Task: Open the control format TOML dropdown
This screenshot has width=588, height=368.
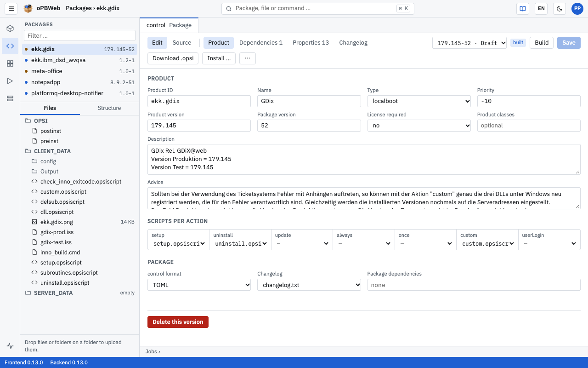Action: point(199,285)
